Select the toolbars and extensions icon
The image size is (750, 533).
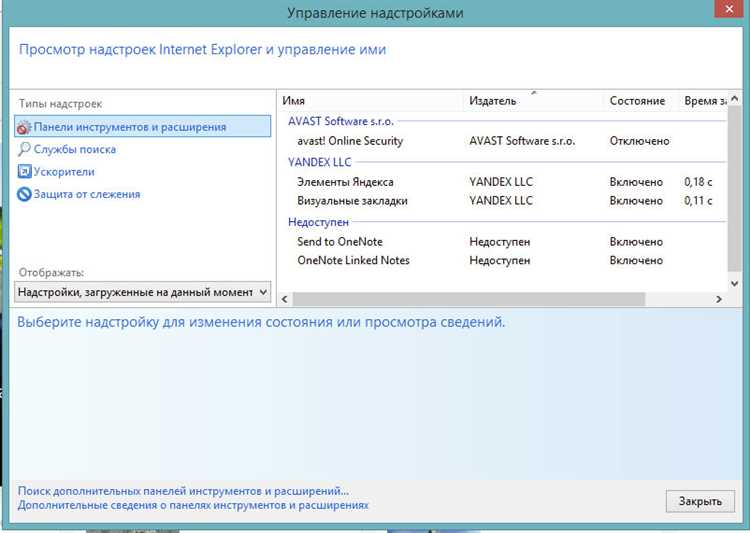pos(24,127)
